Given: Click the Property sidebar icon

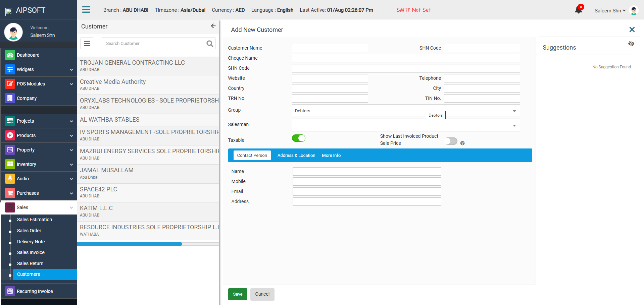Looking at the screenshot, I should (x=10, y=150).
